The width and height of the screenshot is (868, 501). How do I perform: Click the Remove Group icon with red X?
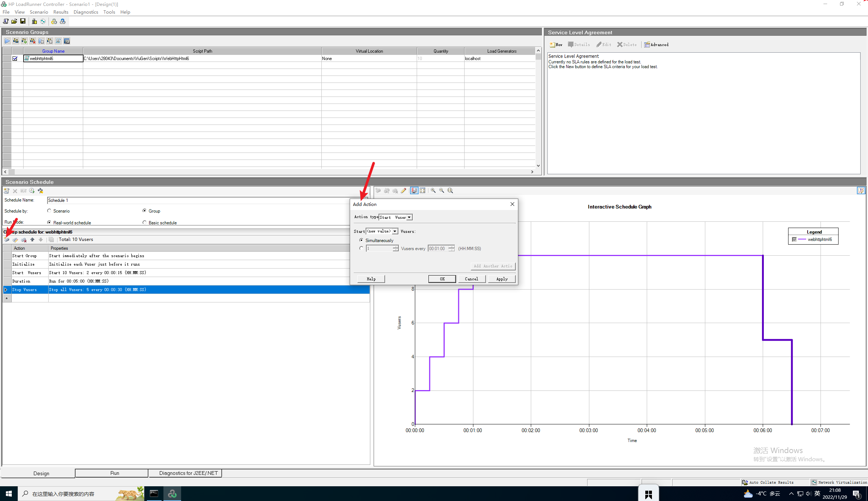click(x=33, y=41)
